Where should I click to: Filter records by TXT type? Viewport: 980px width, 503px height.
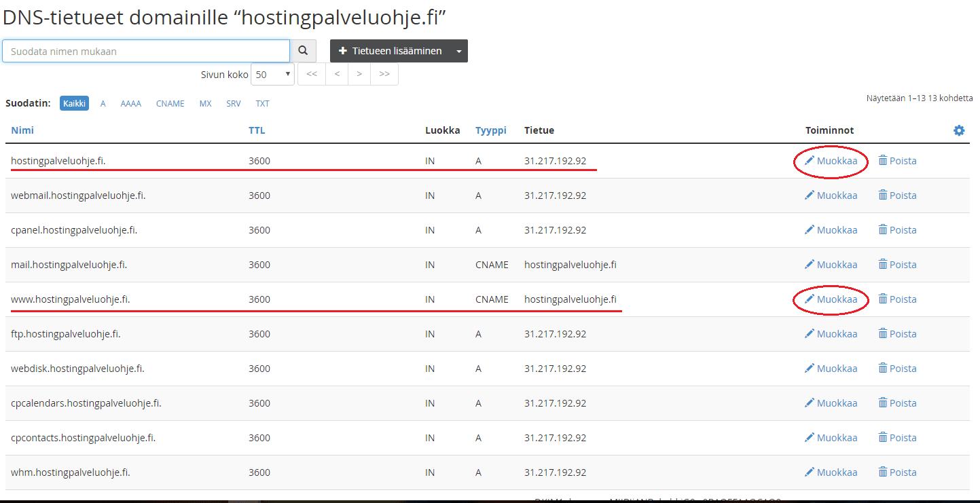point(262,104)
